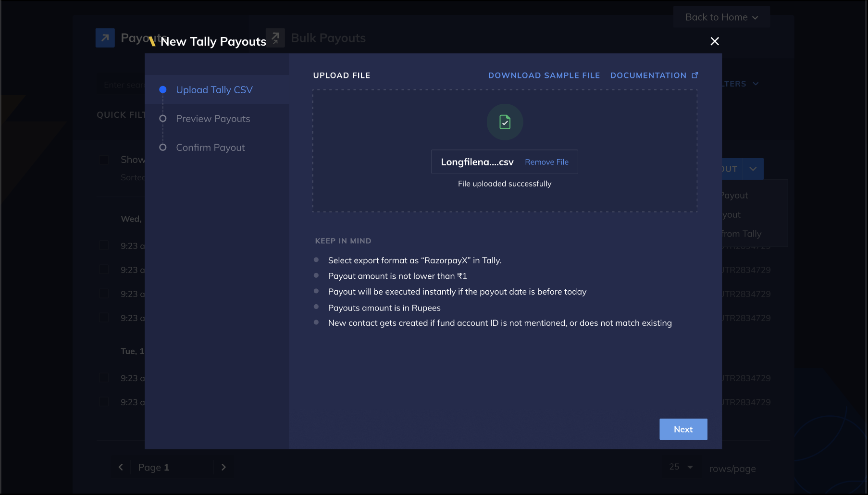The image size is (868, 495).
Task: Click the UPLOAD FILE heading
Action: pos(342,75)
